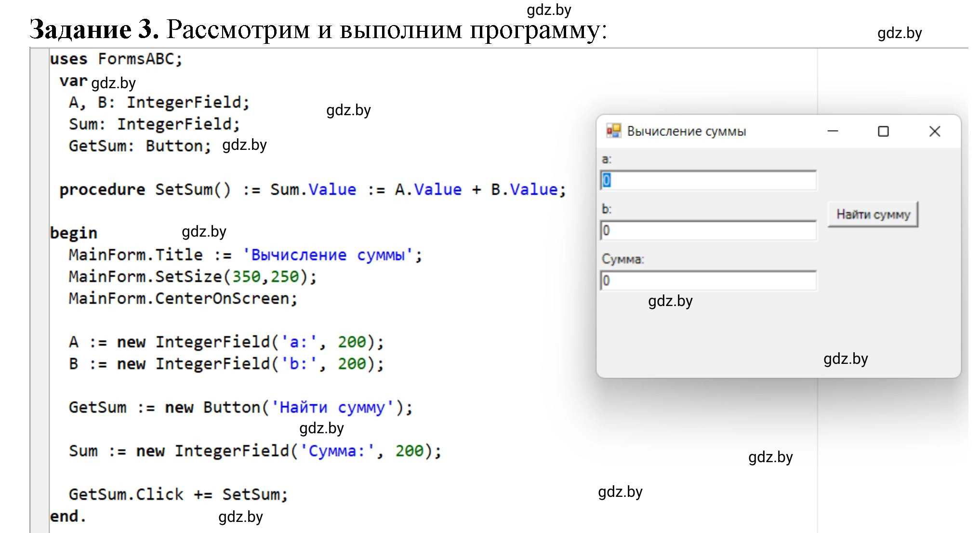Click the 'begin' keyword in the code
Viewport: 980px width, 533px height.
coord(73,233)
